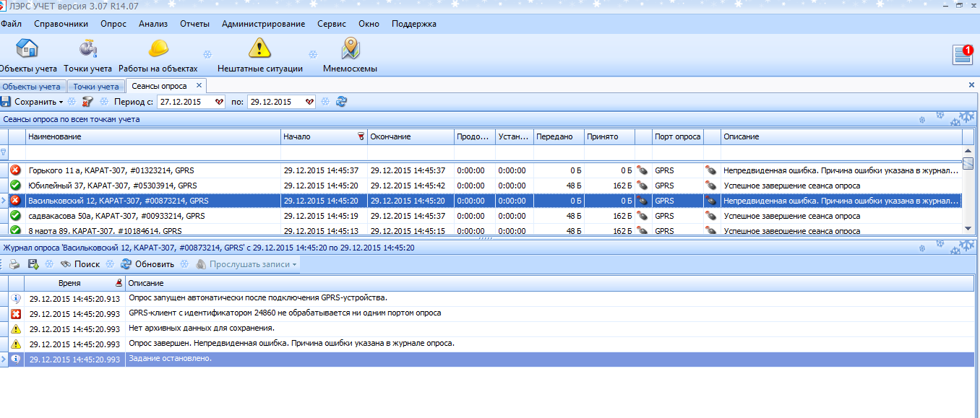Sort sessions by Наименование column
Image resolution: width=980 pixels, height=418 pixels.
pos(152,136)
